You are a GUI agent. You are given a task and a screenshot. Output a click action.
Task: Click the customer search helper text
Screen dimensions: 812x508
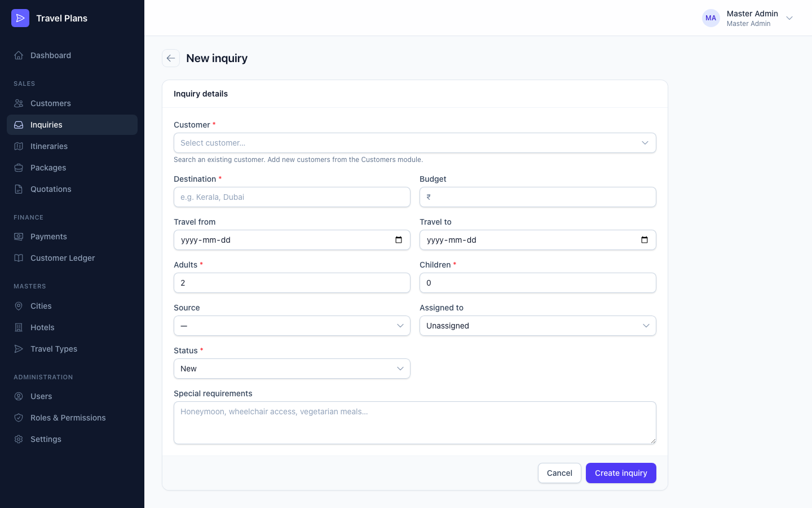[298, 160]
